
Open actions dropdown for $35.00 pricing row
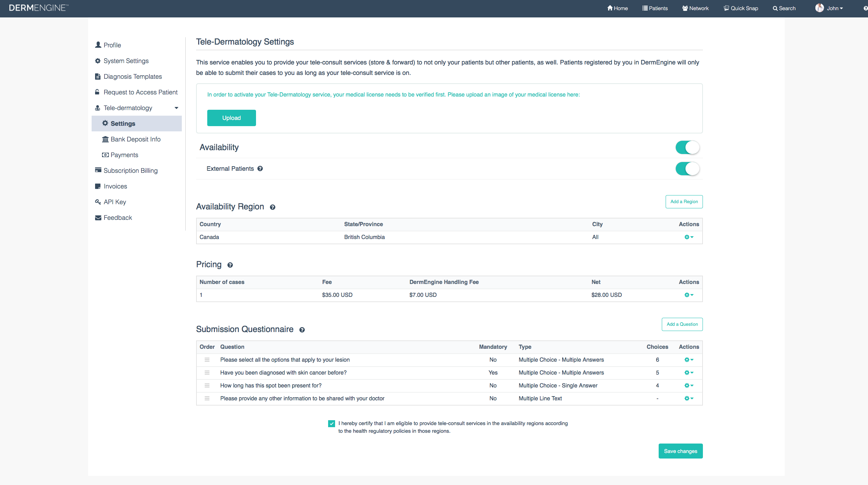689,295
